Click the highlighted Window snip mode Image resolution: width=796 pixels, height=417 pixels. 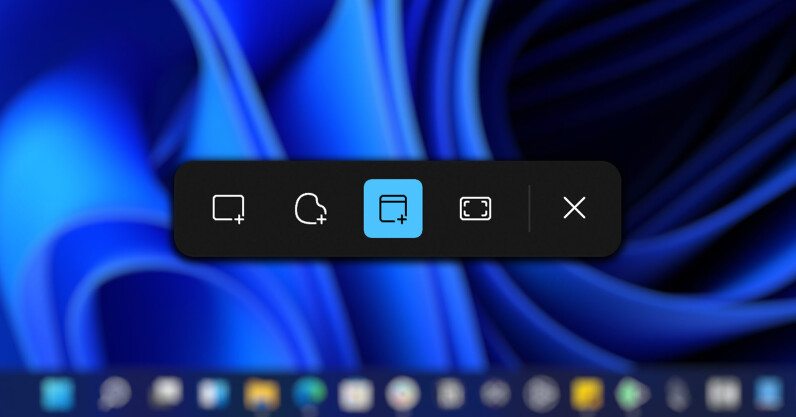(x=393, y=208)
